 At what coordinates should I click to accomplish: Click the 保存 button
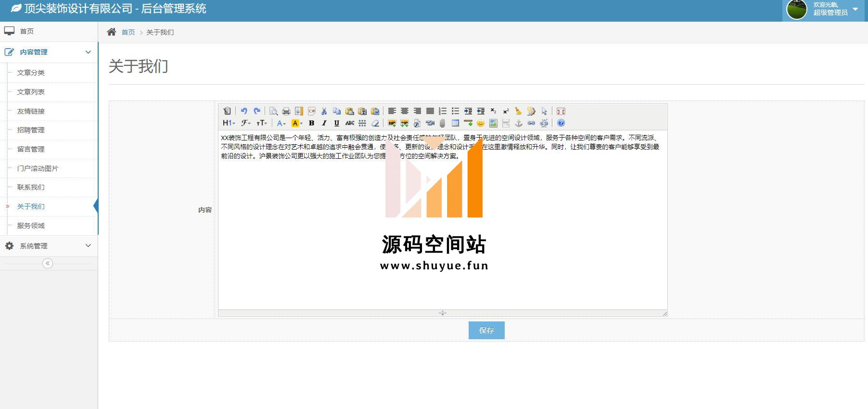486,330
